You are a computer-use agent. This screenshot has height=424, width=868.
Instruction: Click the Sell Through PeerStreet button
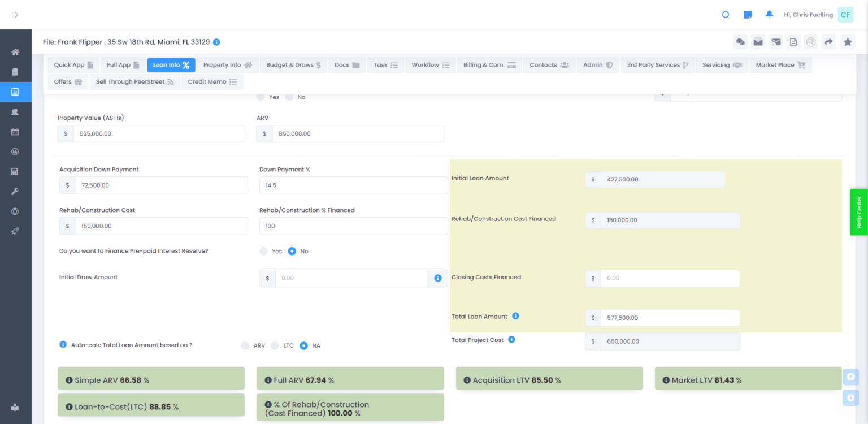click(134, 81)
